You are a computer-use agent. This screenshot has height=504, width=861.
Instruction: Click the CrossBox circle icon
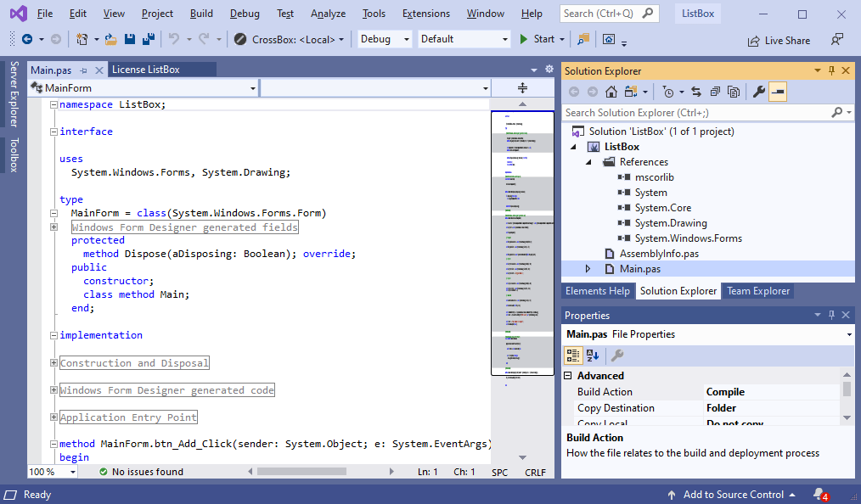(240, 39)
